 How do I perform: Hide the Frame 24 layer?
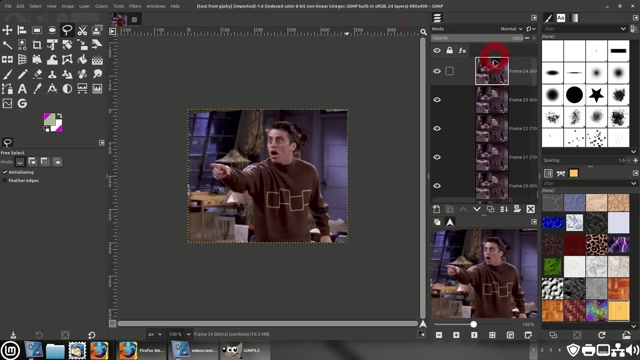(x=437, y=71)
